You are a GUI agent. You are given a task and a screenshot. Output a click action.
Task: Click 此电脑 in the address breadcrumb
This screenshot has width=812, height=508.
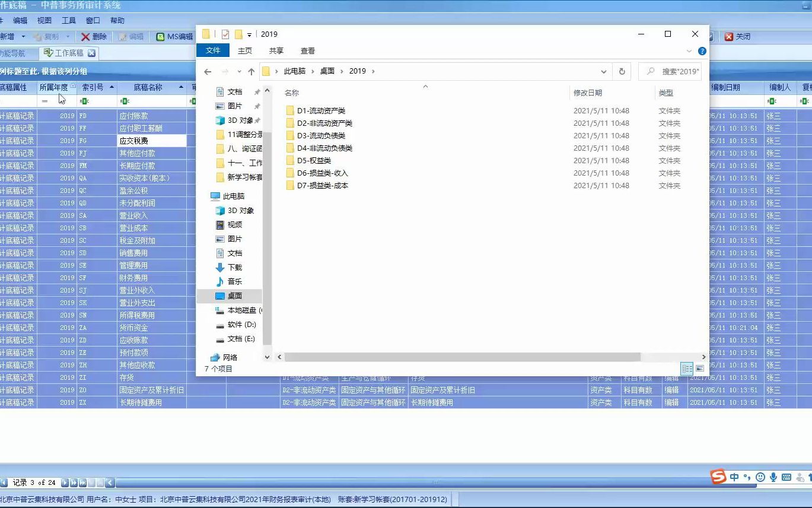pos(295,71)
